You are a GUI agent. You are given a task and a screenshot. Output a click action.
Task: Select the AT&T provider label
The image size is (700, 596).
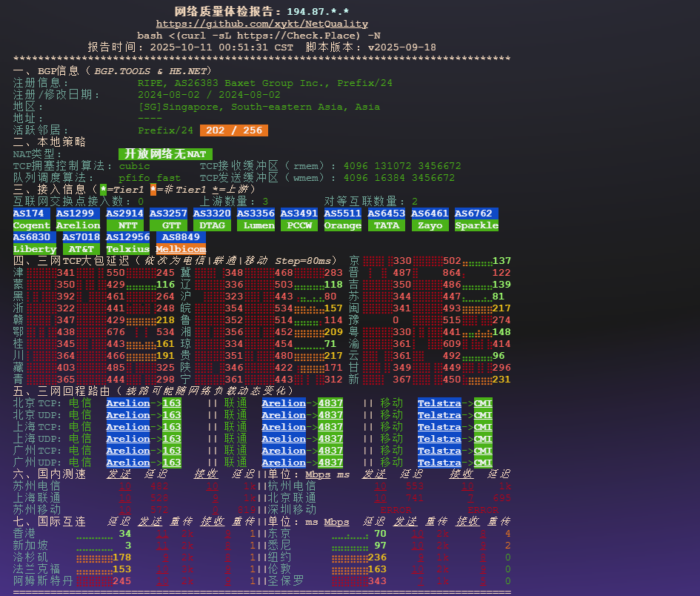pos(81,249)
